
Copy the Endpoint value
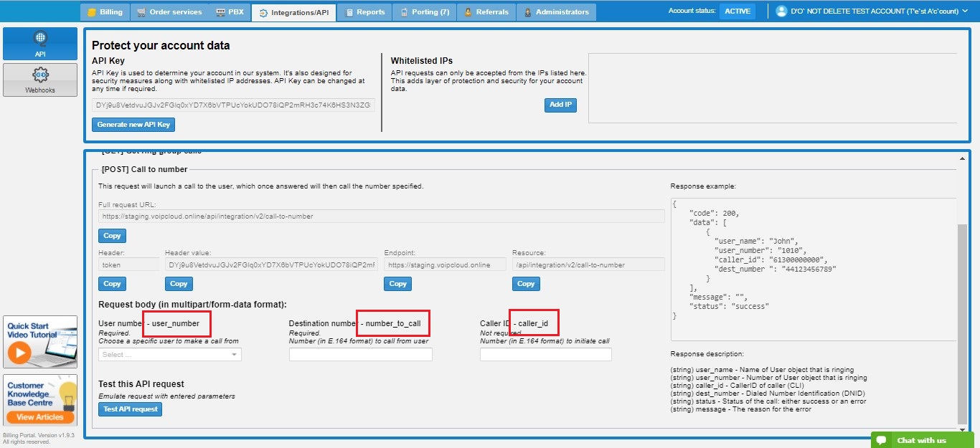[397, 284]
